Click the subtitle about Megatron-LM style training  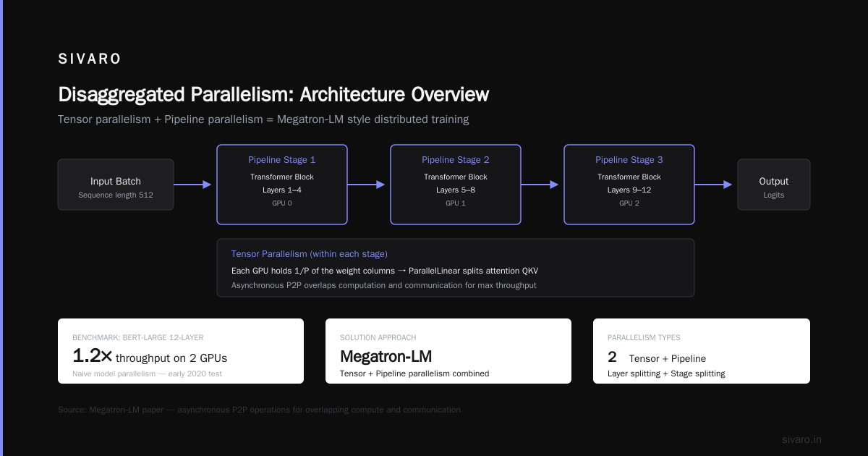point(263,119)
